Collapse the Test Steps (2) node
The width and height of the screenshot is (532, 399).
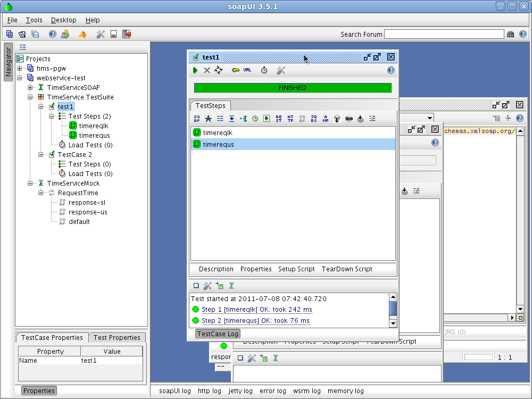coord(51,116)
